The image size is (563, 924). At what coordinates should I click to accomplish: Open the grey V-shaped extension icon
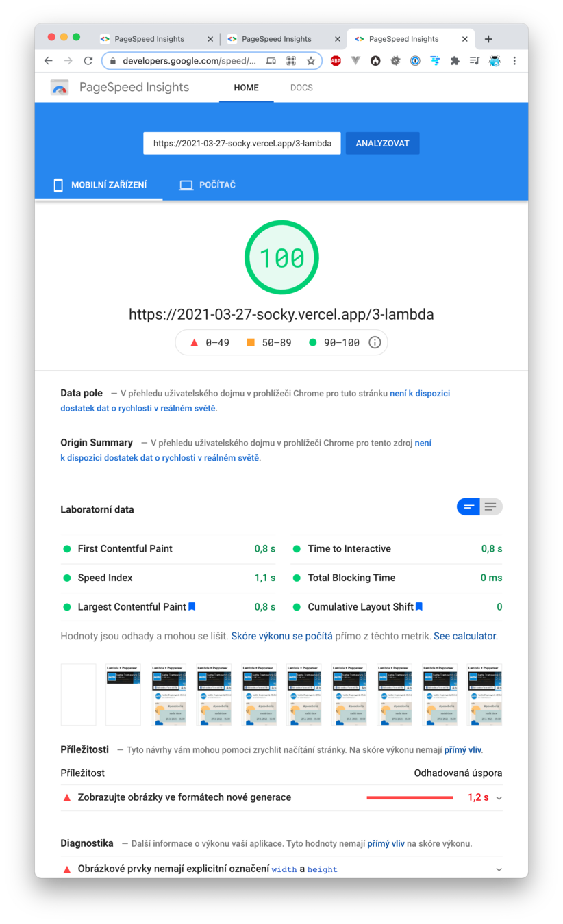[355, 61]
